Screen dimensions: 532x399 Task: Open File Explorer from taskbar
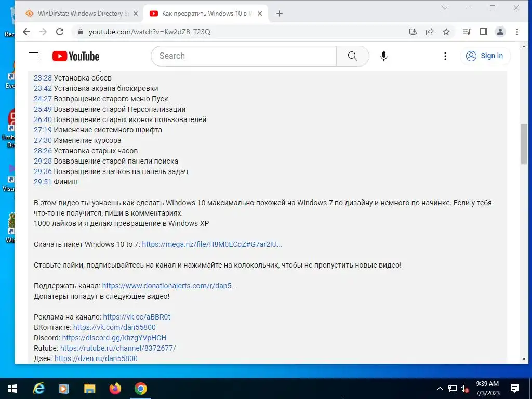tap(89, 389)
